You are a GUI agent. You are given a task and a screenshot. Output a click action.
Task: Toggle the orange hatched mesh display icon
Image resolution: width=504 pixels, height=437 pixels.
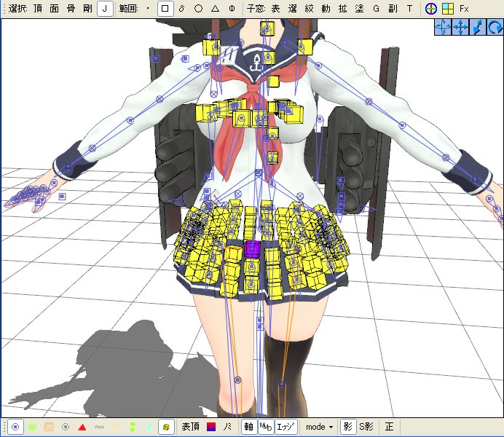49,427
